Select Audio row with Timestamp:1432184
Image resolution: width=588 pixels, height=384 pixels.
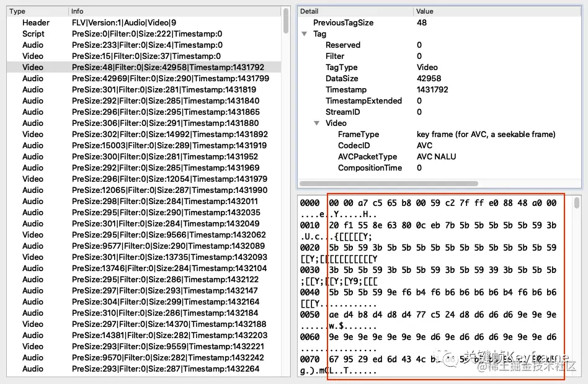tap(144, 313)
